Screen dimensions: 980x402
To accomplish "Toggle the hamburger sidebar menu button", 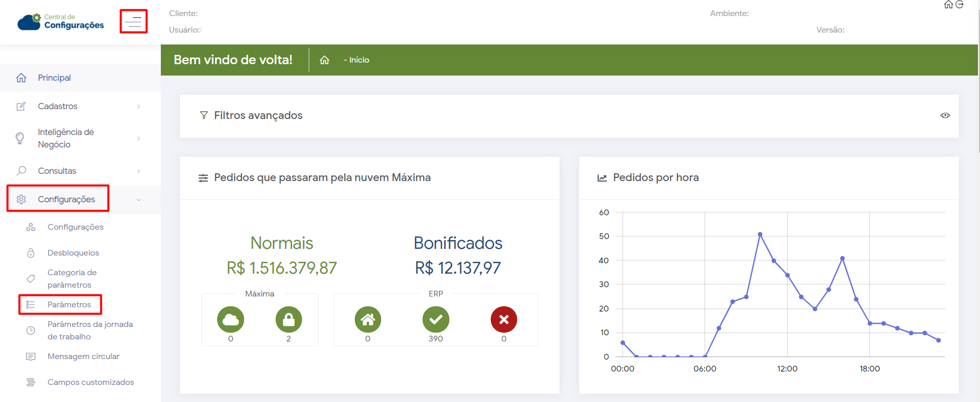I will point(133,21).
